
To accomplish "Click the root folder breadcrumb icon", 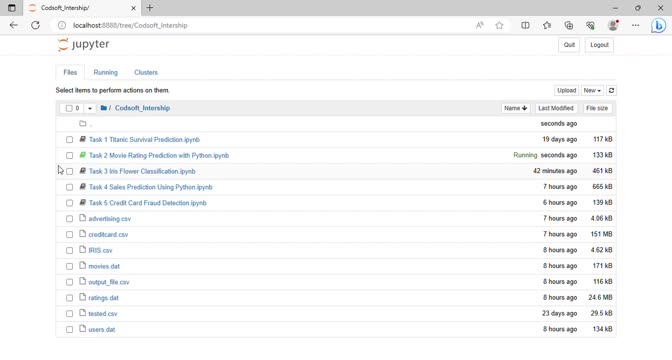I will point(104,108).
